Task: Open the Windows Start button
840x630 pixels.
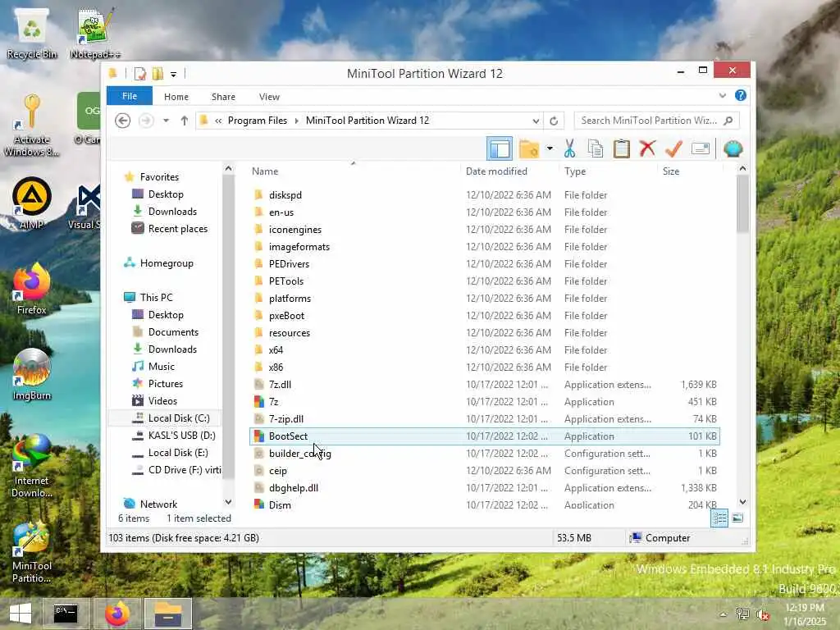Action: (21, 614)
